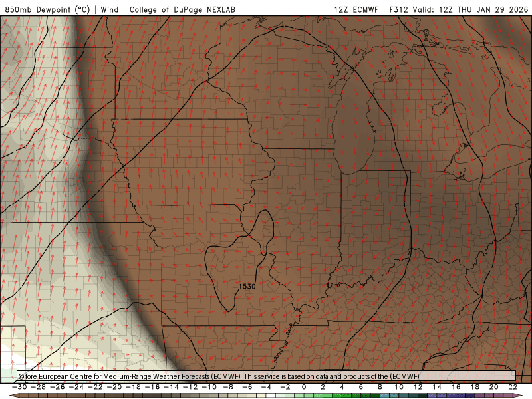Click the '-26' value on the color scale
The width and height of the screenshot is (532, 399).
57,387
